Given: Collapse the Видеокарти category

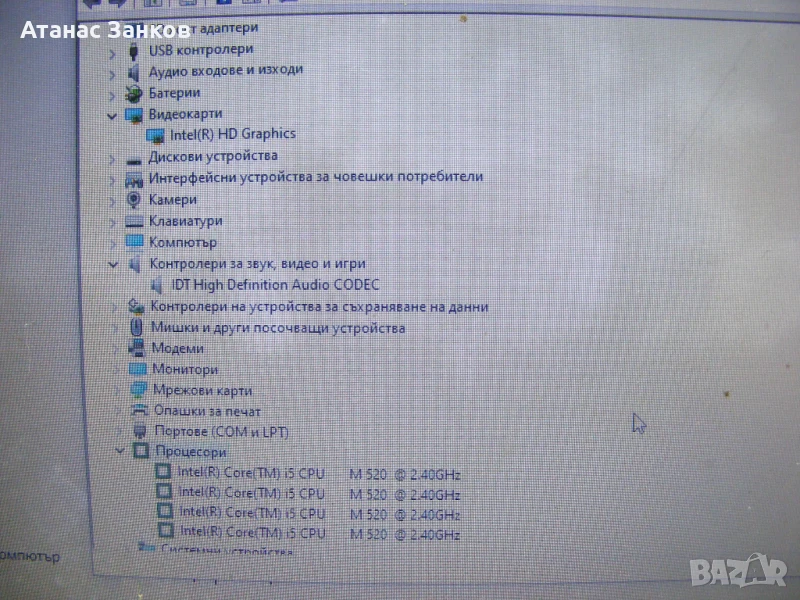Looking at the screenshot, I should coord(112,115).
